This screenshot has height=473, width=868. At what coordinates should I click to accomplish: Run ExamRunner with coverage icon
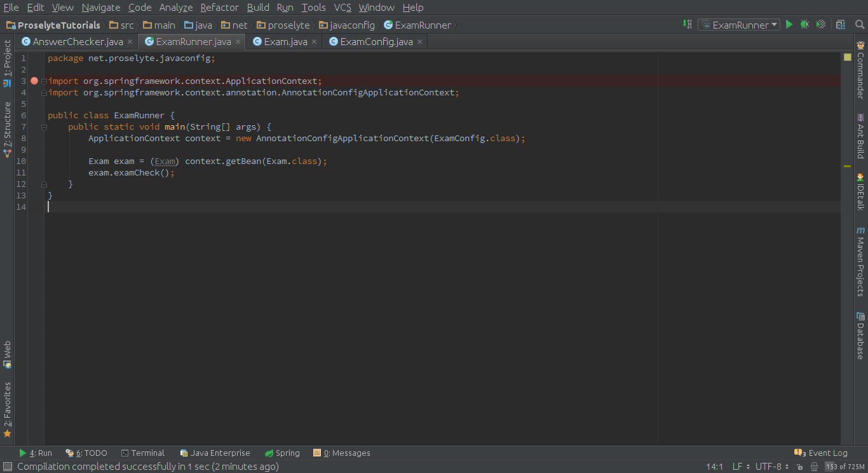click(x=820, y=24)
